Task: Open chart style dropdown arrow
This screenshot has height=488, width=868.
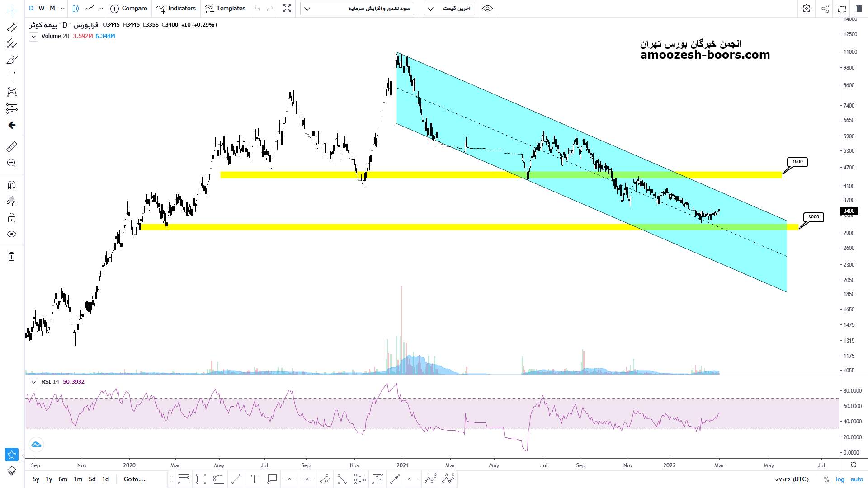Action: pyautogui.click(x=101, y=9)
